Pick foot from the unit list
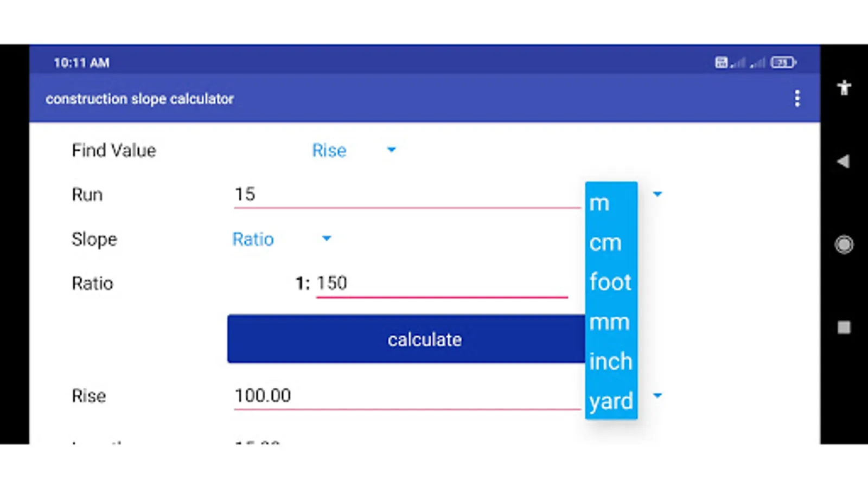Viewport: 868px width, 488px height. tap(610, 282)
